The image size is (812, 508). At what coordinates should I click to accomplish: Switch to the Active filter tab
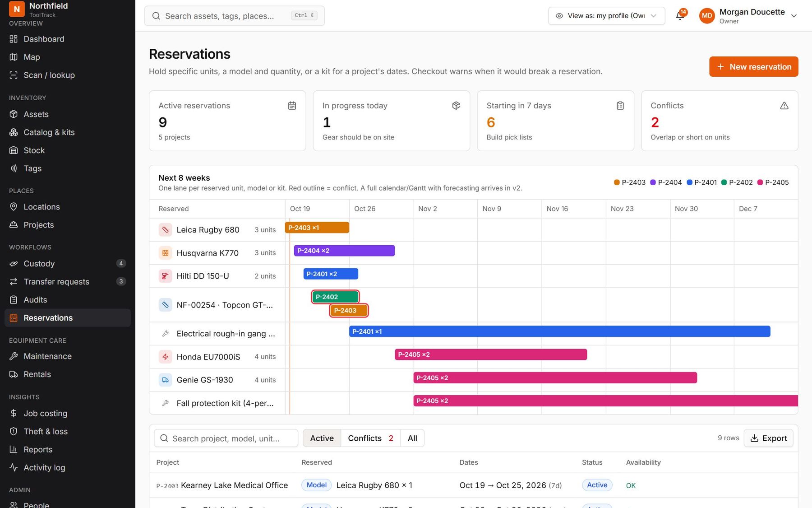tap(322, 438)
